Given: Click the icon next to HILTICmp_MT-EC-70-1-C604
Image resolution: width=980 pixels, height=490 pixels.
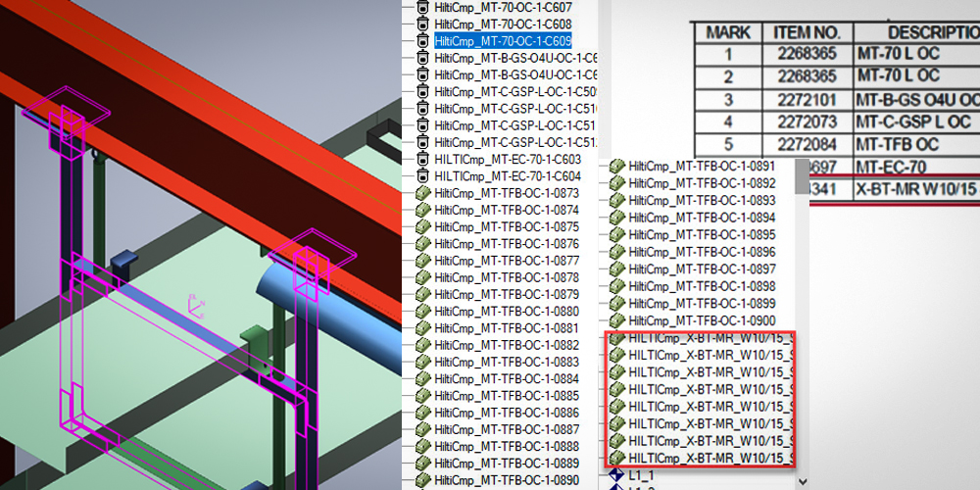Looking at the screenshot, I should (423, 176).
